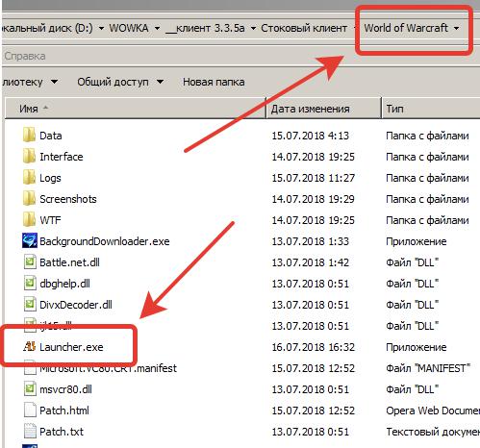The height and width of the screenshot is (448, 480).
Task: Select the Screenshots folder icon
Action: click(29, 198)
